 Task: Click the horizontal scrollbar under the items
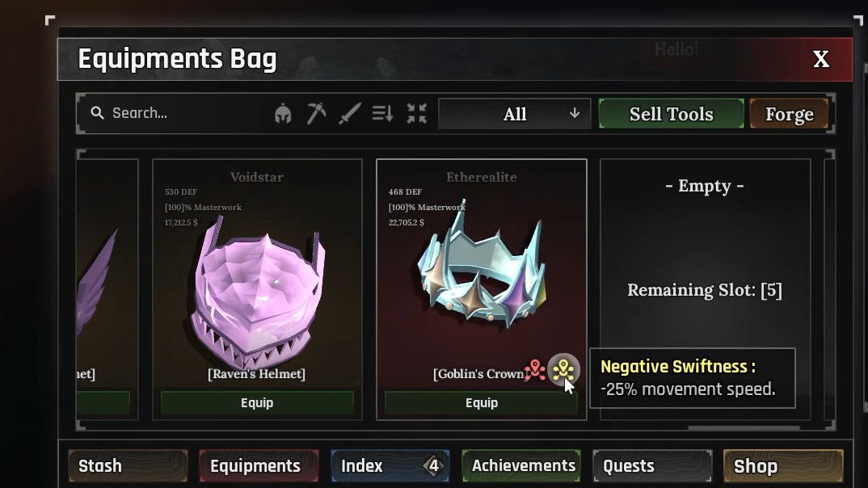(744, 427)
